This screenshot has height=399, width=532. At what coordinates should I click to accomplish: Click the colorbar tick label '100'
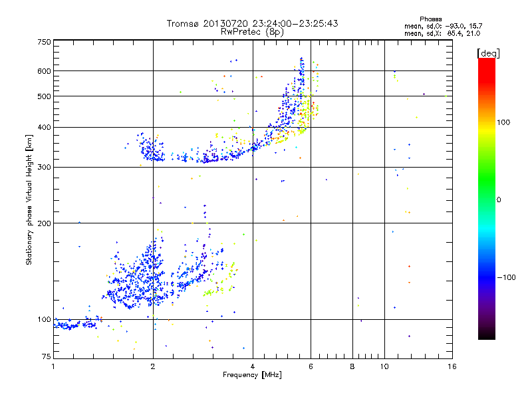[x=503, y=122]
